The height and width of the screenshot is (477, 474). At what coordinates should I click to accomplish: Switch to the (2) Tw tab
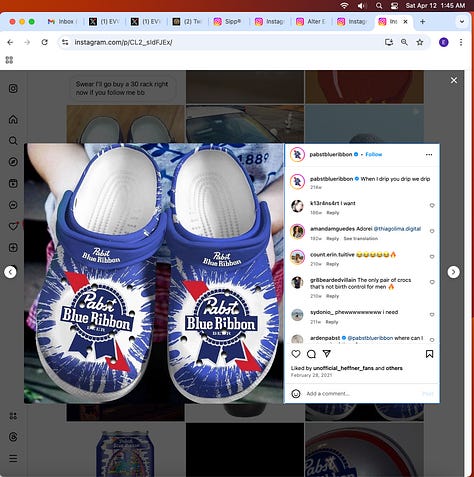tap(187, 22)
